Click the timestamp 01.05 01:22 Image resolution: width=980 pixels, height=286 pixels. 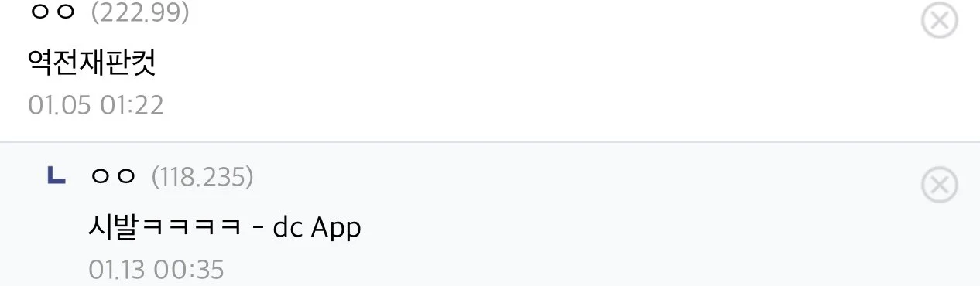tap(96, 105)
